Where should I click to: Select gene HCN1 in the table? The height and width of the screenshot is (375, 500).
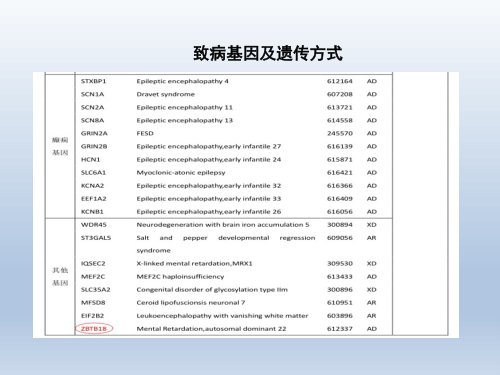pyautogui.click(x=90, y=159)
